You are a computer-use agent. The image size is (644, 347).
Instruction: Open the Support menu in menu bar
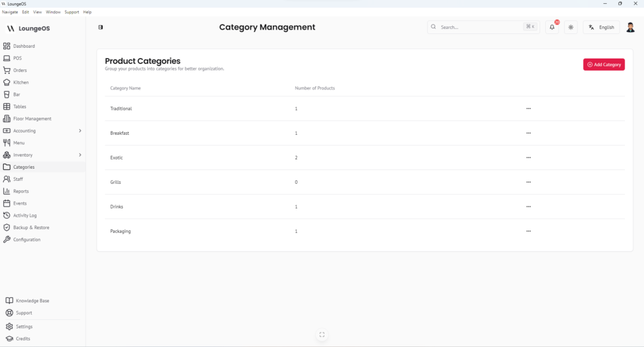(x=72, y=12)
